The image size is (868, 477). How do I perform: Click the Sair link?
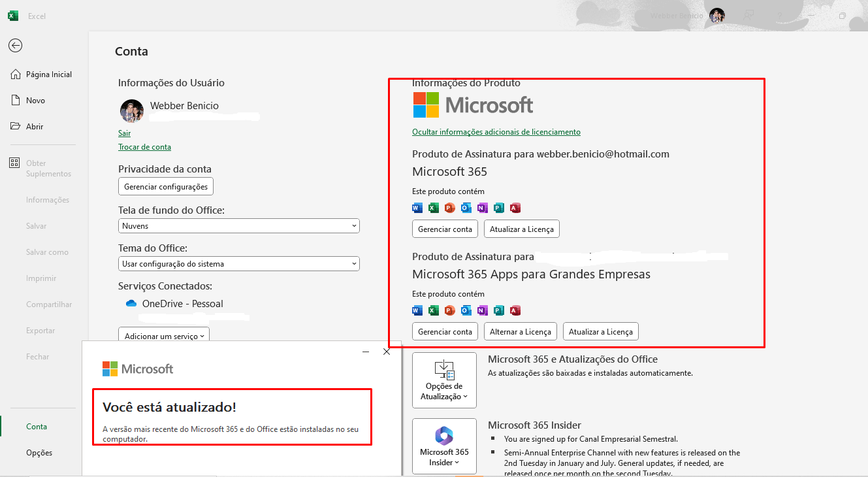124,133
